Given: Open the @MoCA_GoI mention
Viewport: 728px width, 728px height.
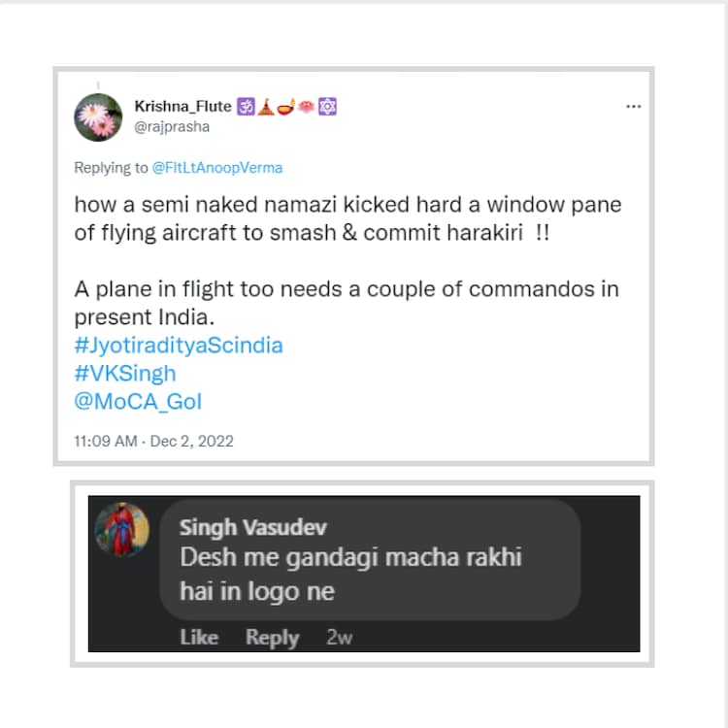Looking at the screenshot, I should (138, 401).
